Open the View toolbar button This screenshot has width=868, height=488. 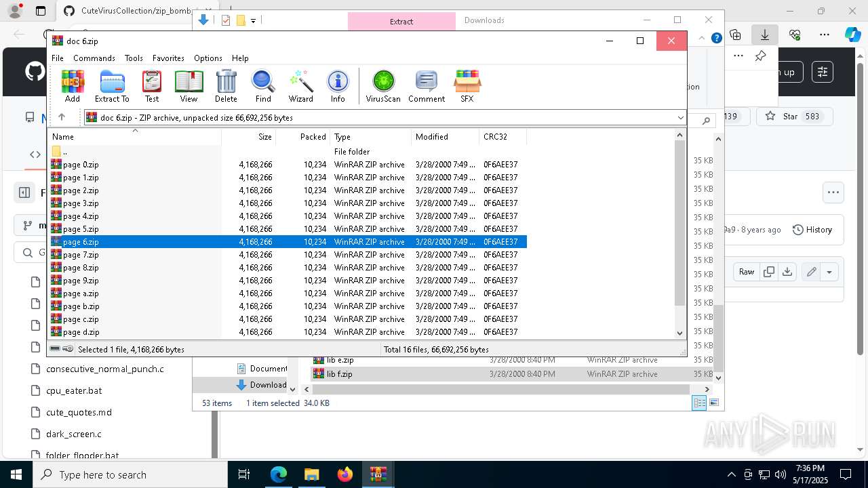[189, 86]
